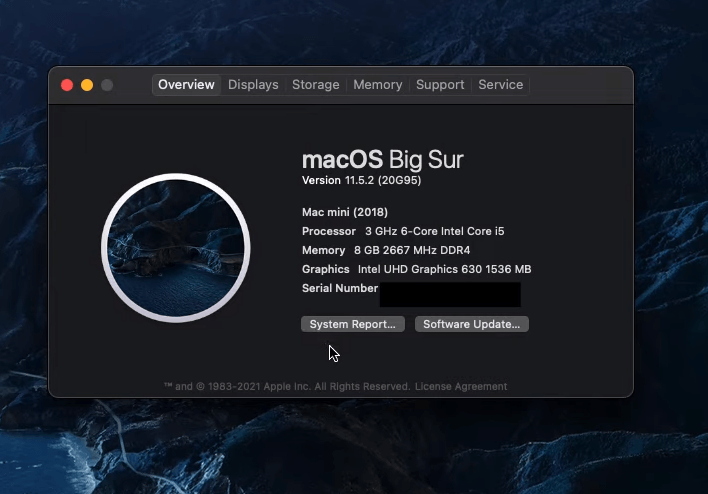The height and width of the screenshot is (494, 708).
Task: Select the macOS Big Sur title text
Action: [382, 159]
